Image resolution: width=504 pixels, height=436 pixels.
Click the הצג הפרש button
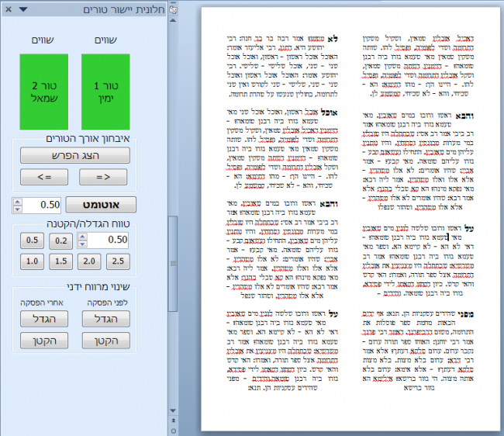[75, 156]
